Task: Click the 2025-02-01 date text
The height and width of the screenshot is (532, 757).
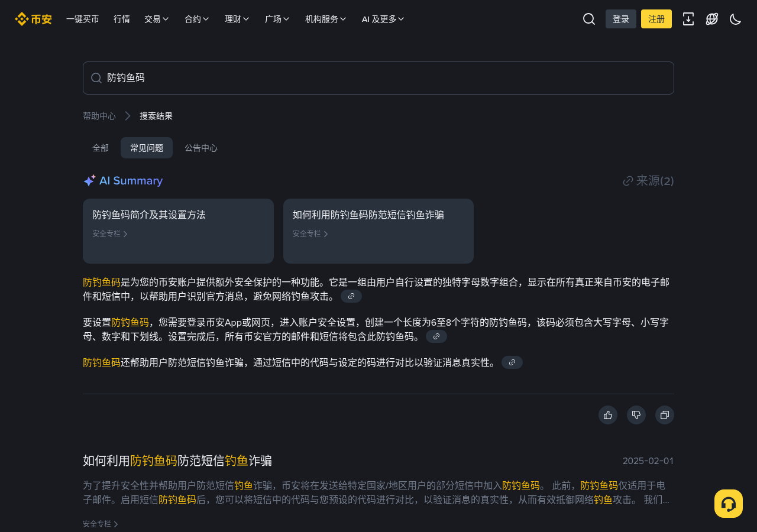Action: [648, 461]
